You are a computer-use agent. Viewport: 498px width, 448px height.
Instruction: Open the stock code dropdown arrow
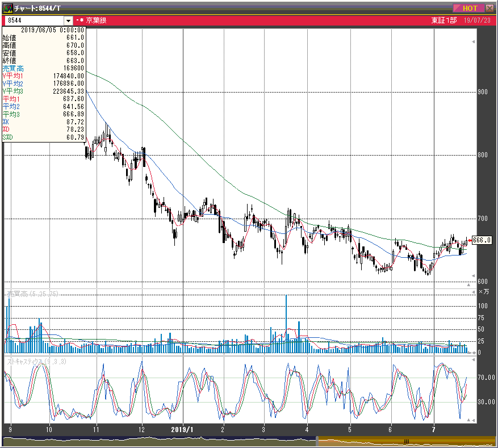pyautogui.click(x=68, y=21)
